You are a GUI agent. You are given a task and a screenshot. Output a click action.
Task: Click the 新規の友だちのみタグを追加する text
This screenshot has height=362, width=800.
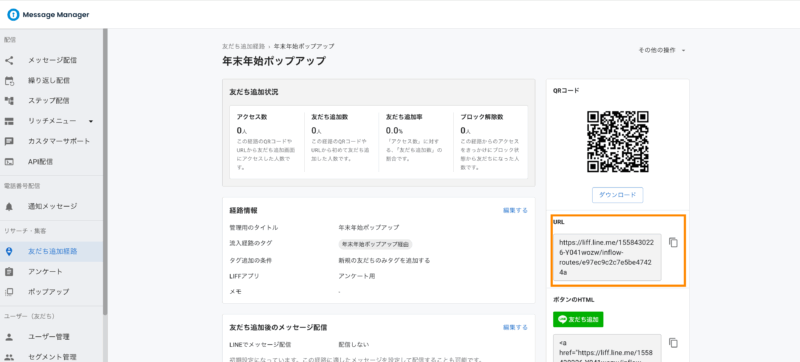coord(384,261)
